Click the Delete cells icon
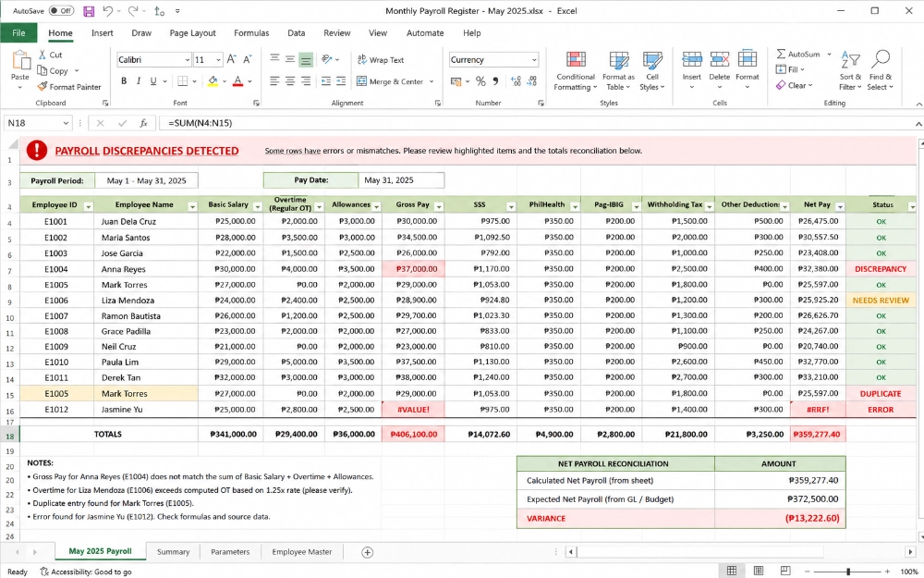Viewport: 924px width, 578px height. [720, 59]
